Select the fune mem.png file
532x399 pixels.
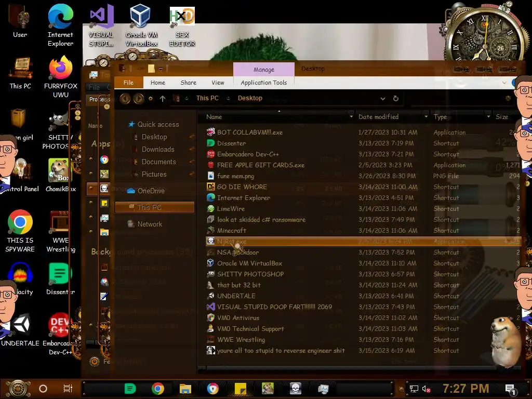coord(363,176)
